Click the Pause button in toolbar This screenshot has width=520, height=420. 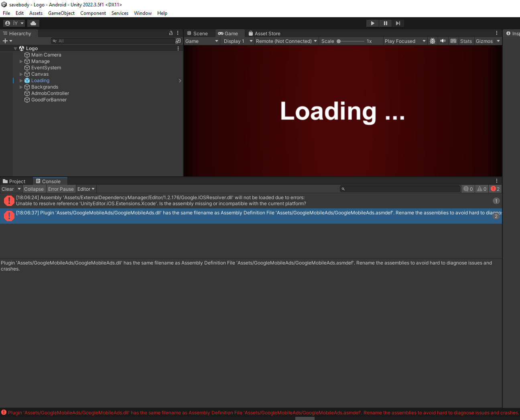pyautogui.click(x=385, y=23)
